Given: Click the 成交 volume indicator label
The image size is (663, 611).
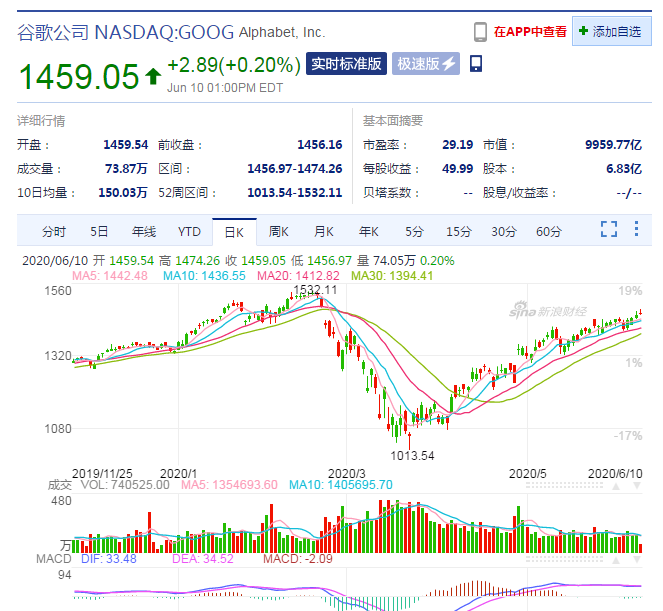Looking at the screenshot, I should (x=59, y=485).
